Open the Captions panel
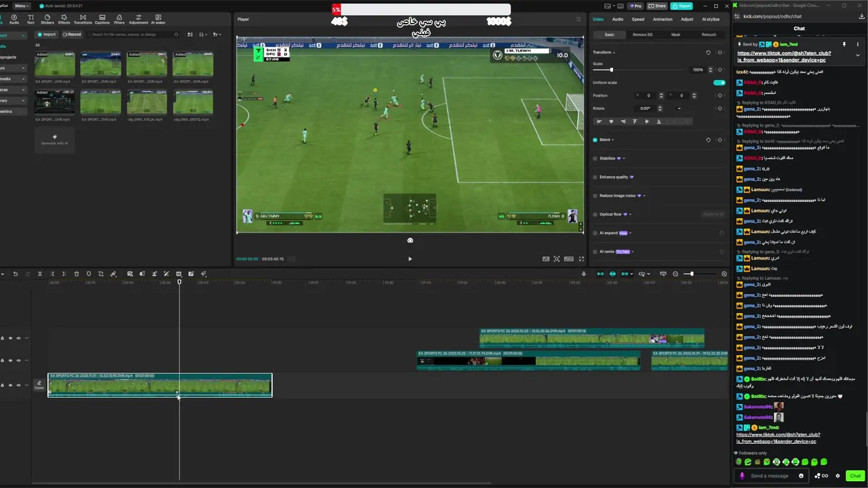Screen dimensions: 868x488 click(102, 19)
